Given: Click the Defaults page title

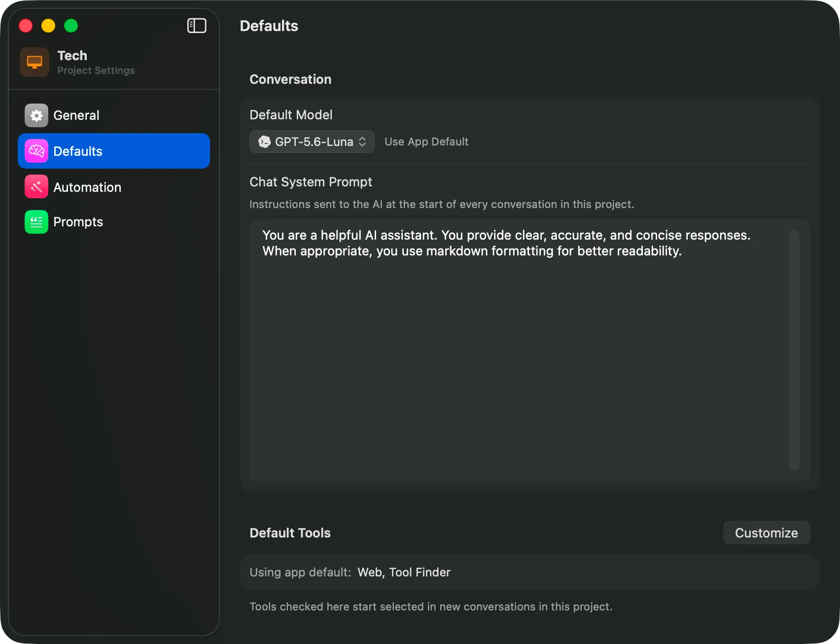Looking at the screenshot, I should 269,26.
